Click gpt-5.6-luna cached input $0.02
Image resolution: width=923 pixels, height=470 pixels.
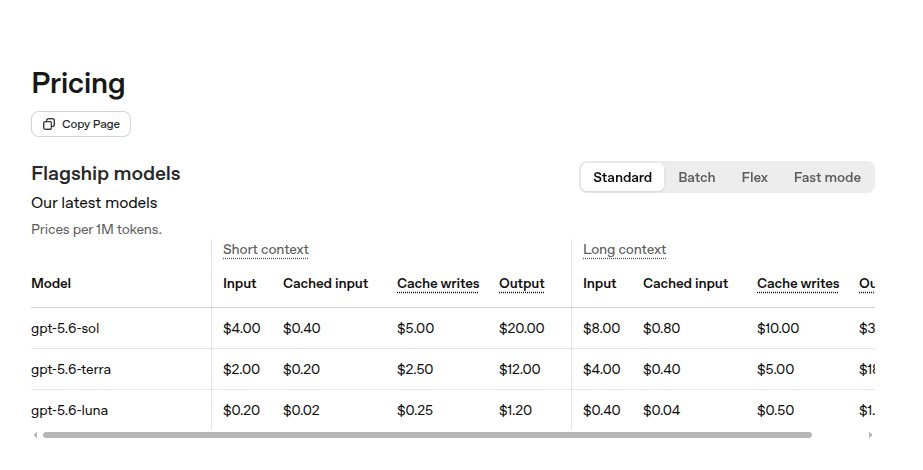(301, 411)
